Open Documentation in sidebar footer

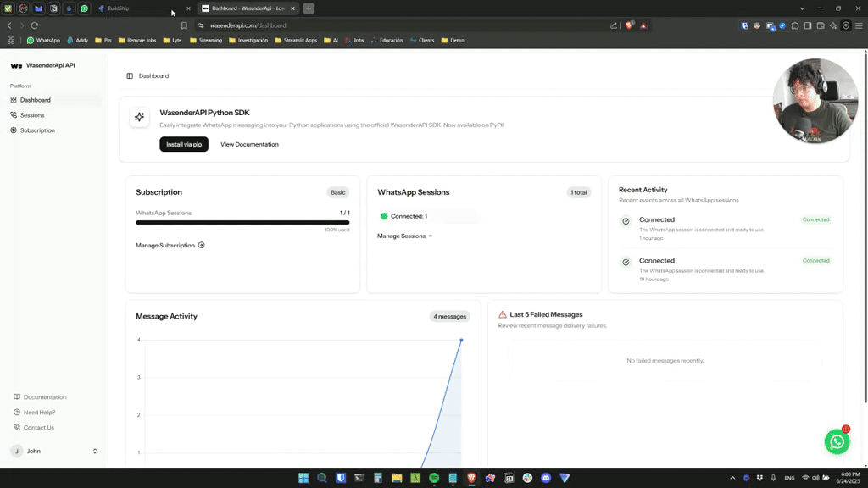pos(40,397)
